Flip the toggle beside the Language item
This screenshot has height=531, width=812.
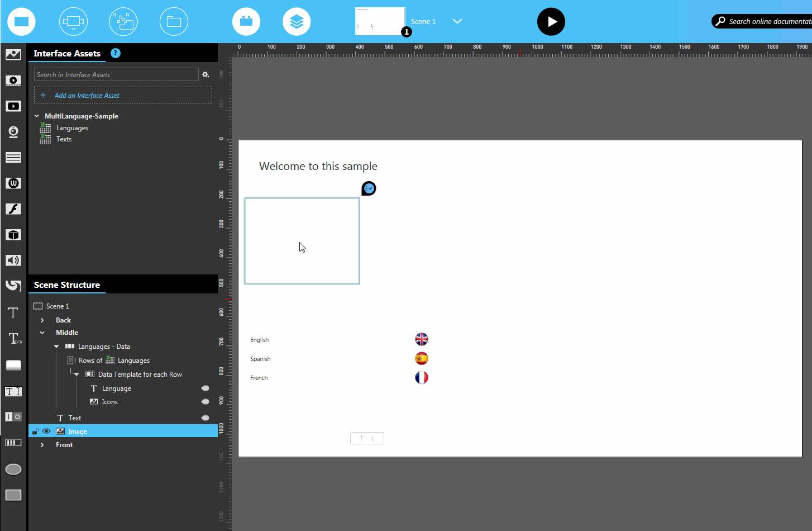click(205, 388)
